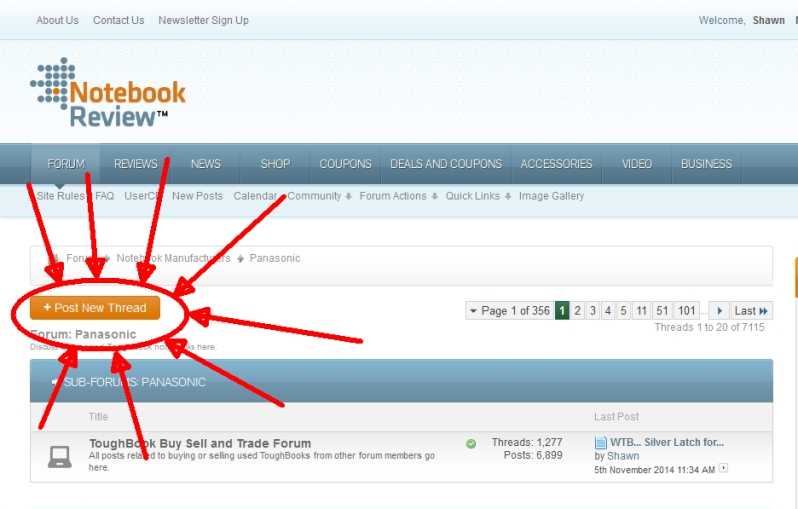Click the Title column header
798x509 pixels.
98,417
